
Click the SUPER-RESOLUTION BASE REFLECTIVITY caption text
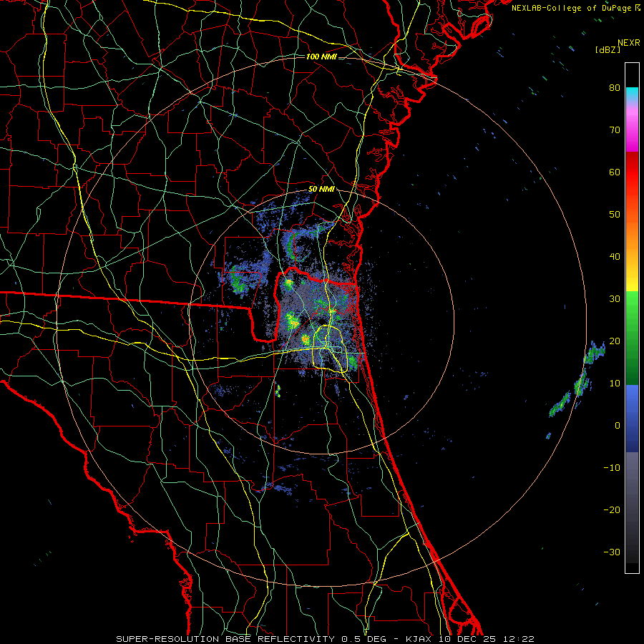pos(224,639)
